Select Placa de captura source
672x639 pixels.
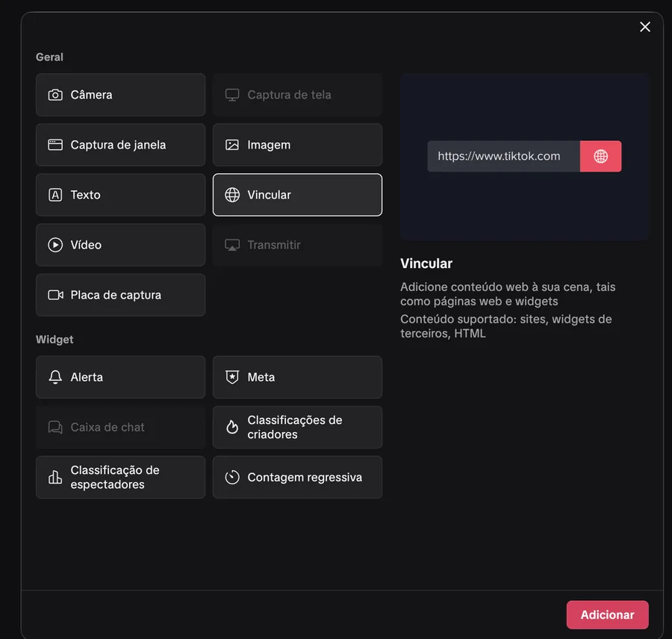[x=120, y=295]
